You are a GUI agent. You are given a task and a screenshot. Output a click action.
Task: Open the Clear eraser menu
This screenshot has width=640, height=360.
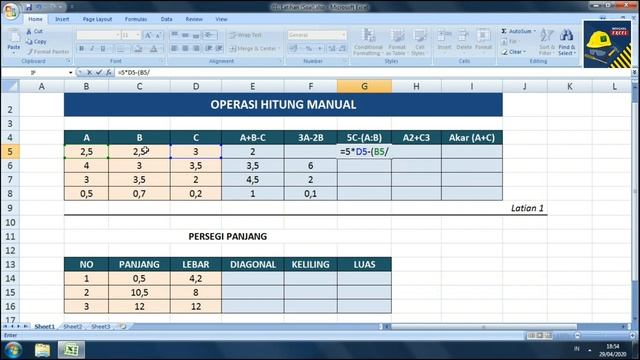513,52
